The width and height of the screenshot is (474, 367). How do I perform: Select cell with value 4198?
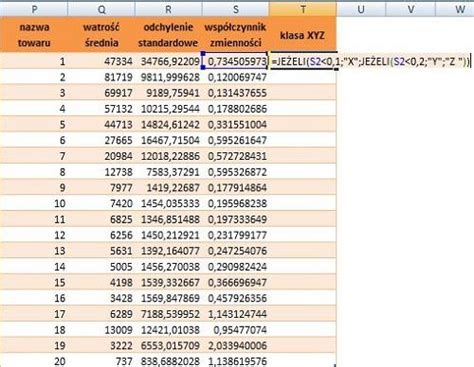(101, 282)
